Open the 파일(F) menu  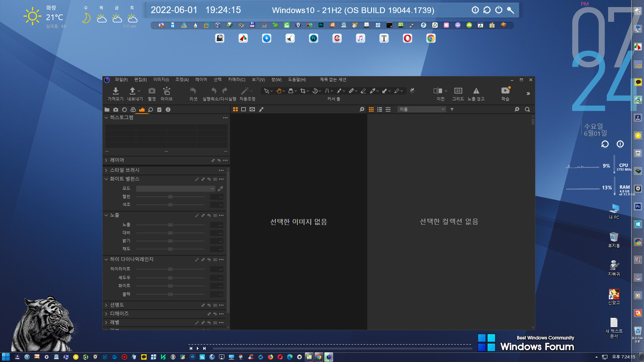click(x=121, y=80)
